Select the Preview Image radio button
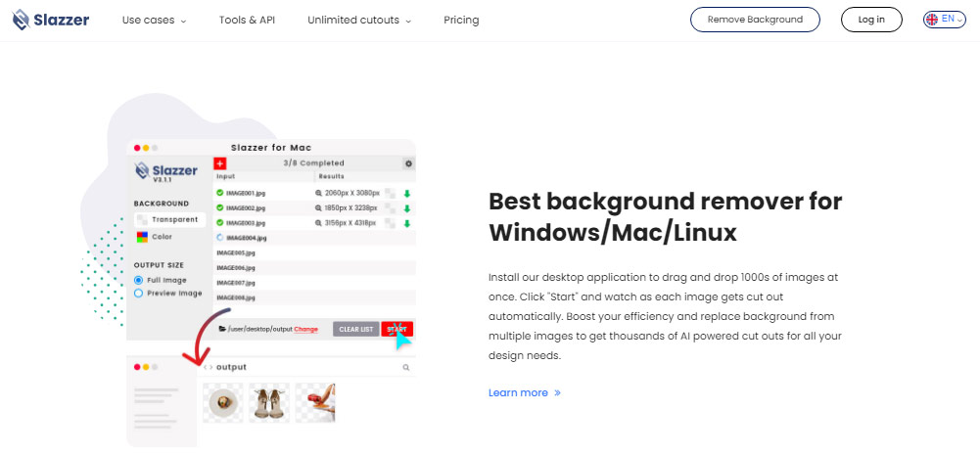 139,293
